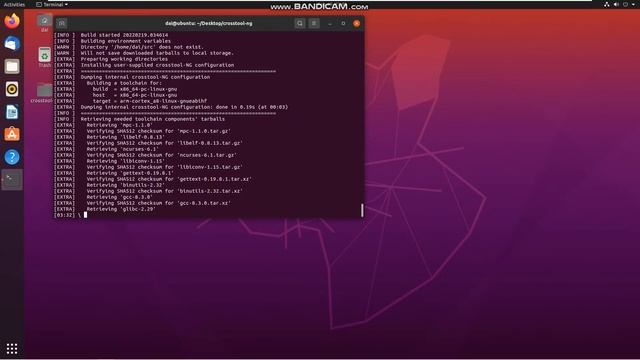Open Ubuntu Software from the dock

pyautogui.click(x=12, y=134)
